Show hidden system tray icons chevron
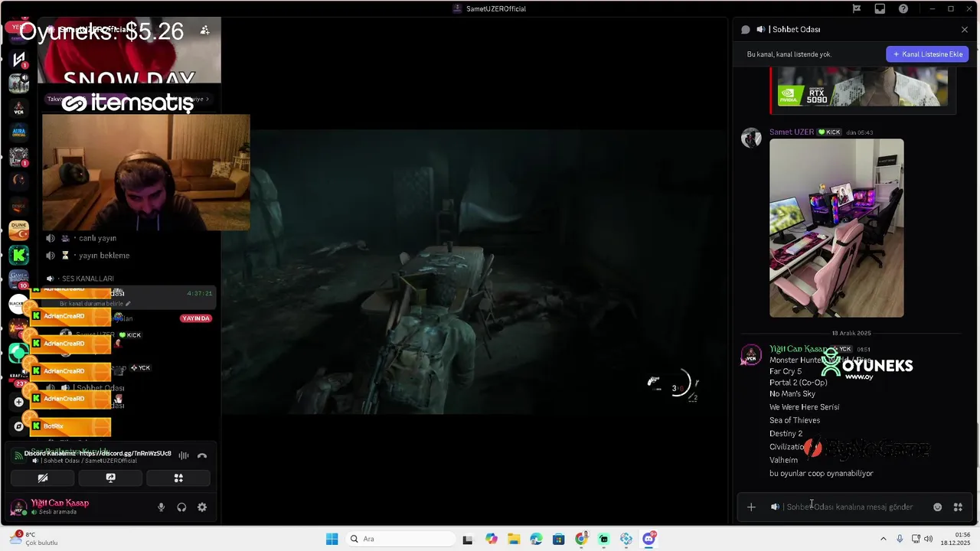980x551 pixels. click(884, 539)
